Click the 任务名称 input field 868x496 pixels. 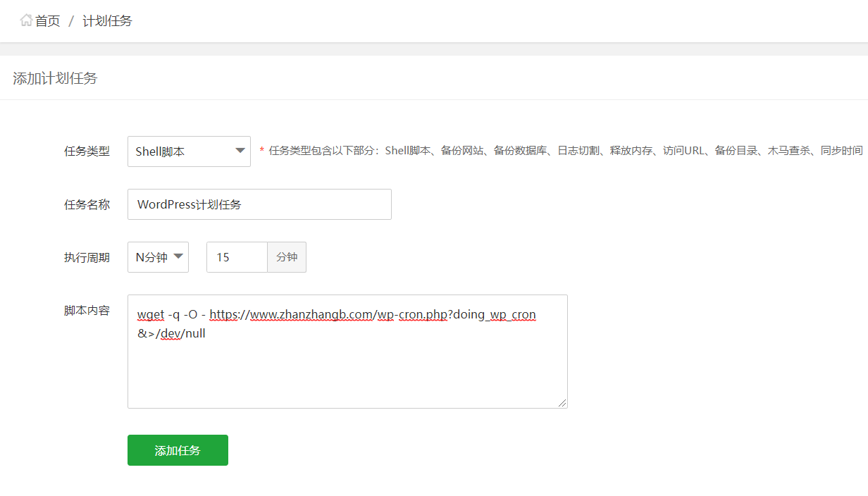259,204
